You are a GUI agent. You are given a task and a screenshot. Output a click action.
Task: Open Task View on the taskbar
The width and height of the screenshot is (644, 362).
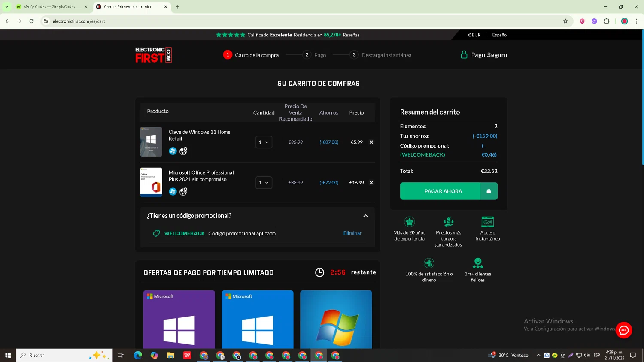(121, 355)
